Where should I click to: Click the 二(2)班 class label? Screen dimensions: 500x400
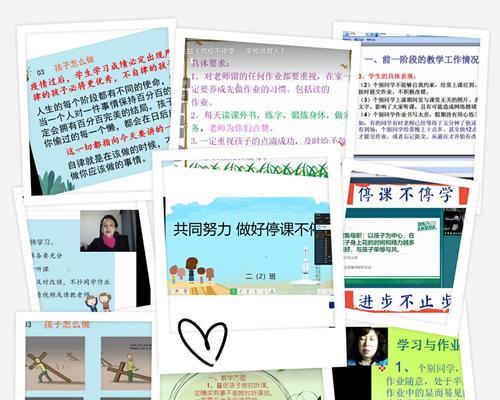260,276
